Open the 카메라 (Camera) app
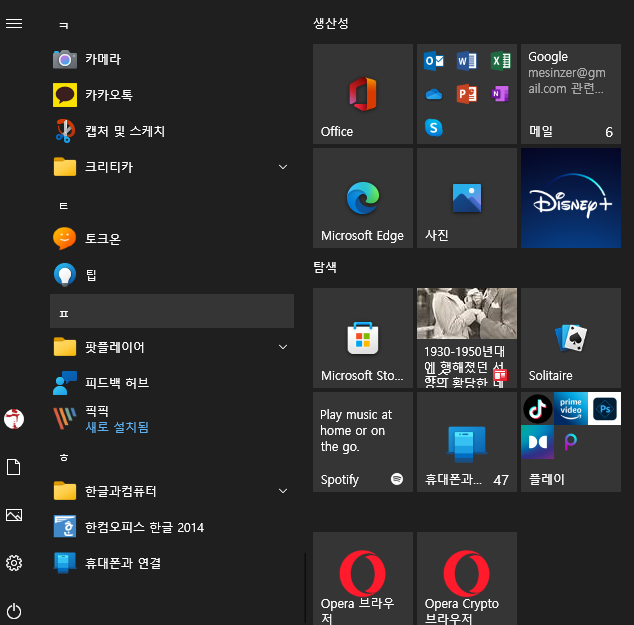The height and width of the screenshot is (625, 634). [172, 59]
